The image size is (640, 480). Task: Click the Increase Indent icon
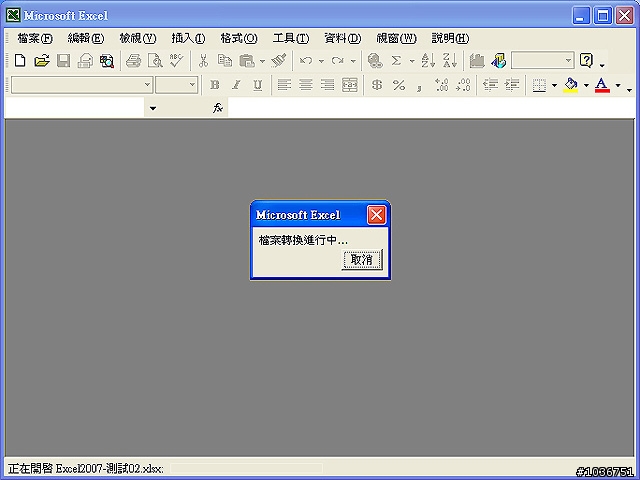click(512, 85)
